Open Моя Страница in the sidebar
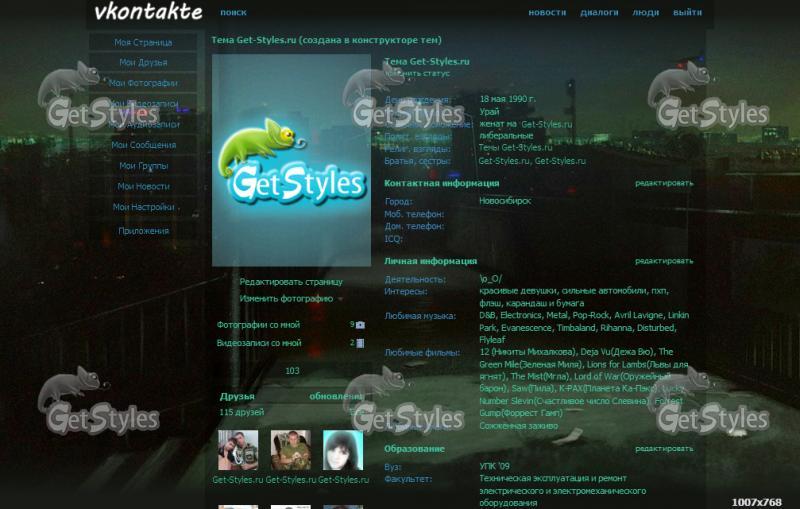This screenshot has width=800, height=509. point(143,42)
